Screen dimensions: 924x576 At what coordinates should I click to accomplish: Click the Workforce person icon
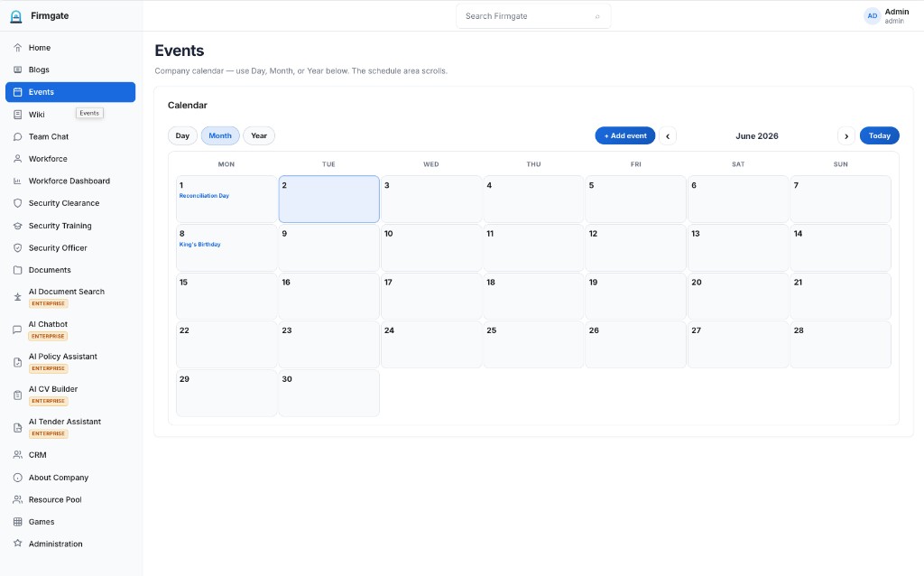pyautogui.click(x=18, y=159)
